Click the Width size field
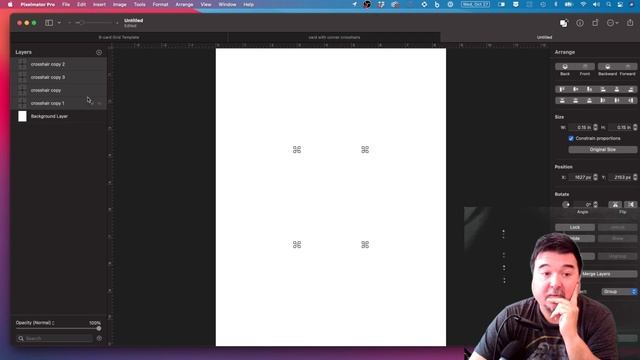Viewport: 640px width, 360px height. pos(580,127)
